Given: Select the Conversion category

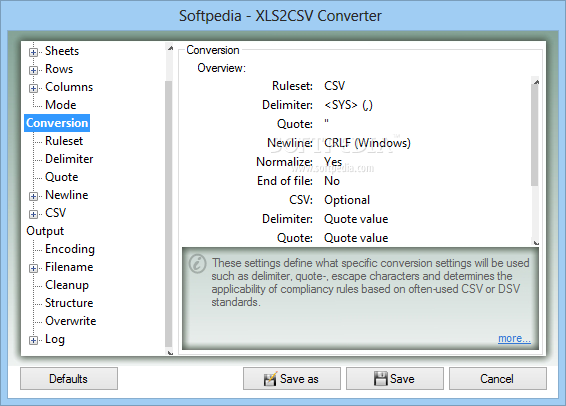Looking at the screenshot, I should click(57, 123).
